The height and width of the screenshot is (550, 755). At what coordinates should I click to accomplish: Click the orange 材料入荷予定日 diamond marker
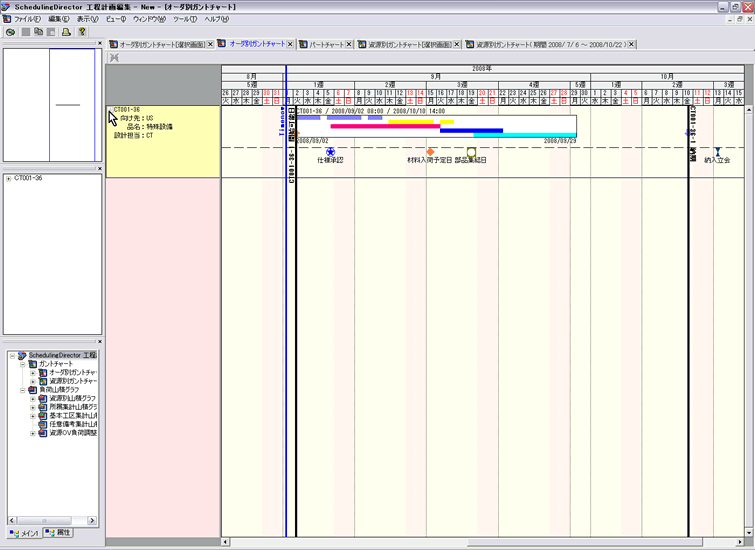point(430,152)
